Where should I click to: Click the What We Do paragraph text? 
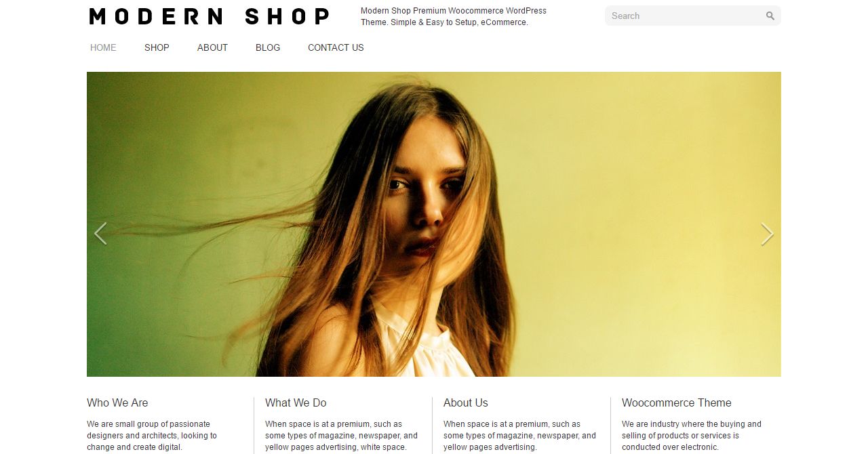(x=341, y=436)
